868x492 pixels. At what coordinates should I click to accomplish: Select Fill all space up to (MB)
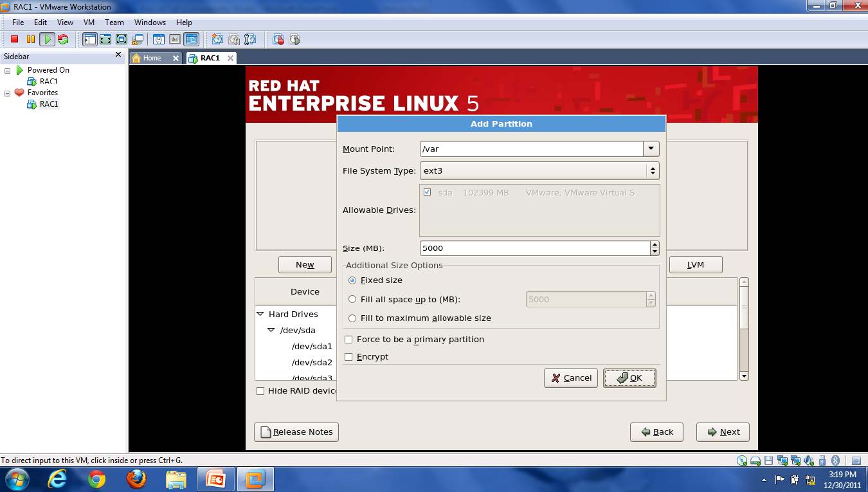tap(352, 299)
